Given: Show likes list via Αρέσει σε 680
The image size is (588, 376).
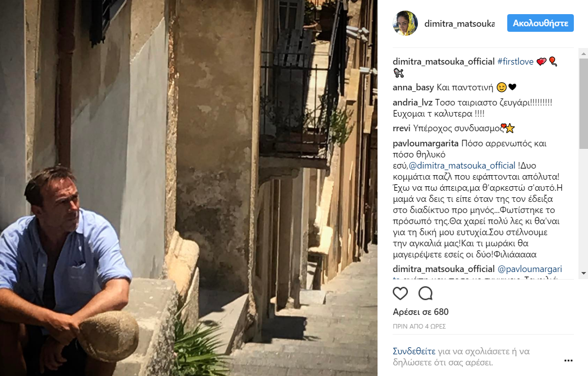Looking at the screenshot, I should 421,312.
